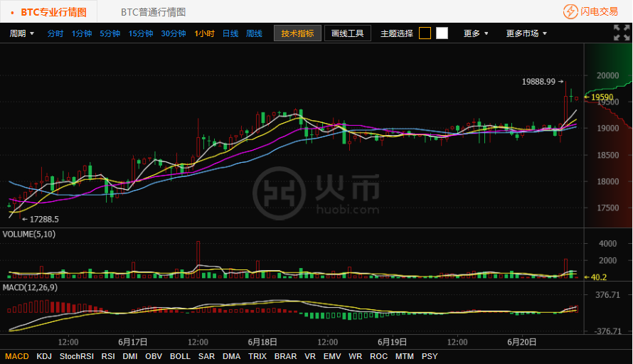Select MTM indicator

(405, 356)
